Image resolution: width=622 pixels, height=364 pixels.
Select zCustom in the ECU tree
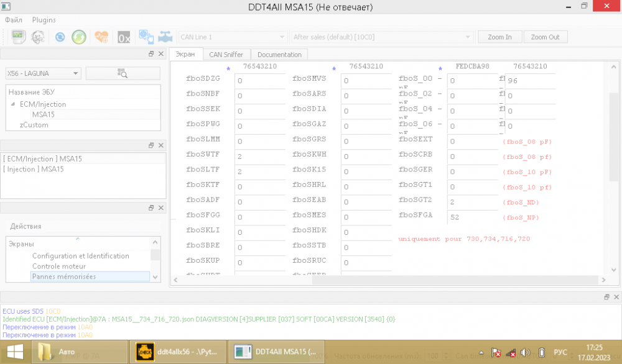[34, 125]
